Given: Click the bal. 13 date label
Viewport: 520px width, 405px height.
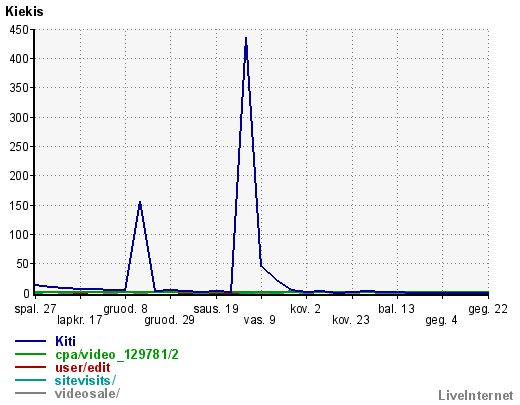Looking at the screenshot, I should [396, 309].
